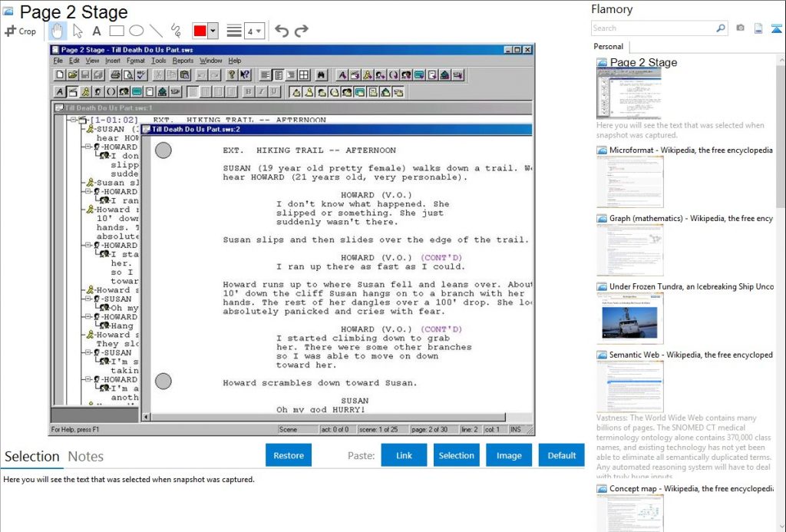Open Concept map Wikipedia snapshot title
The width and height of the screenshot is (786, 532).
[x=691, y=489]
